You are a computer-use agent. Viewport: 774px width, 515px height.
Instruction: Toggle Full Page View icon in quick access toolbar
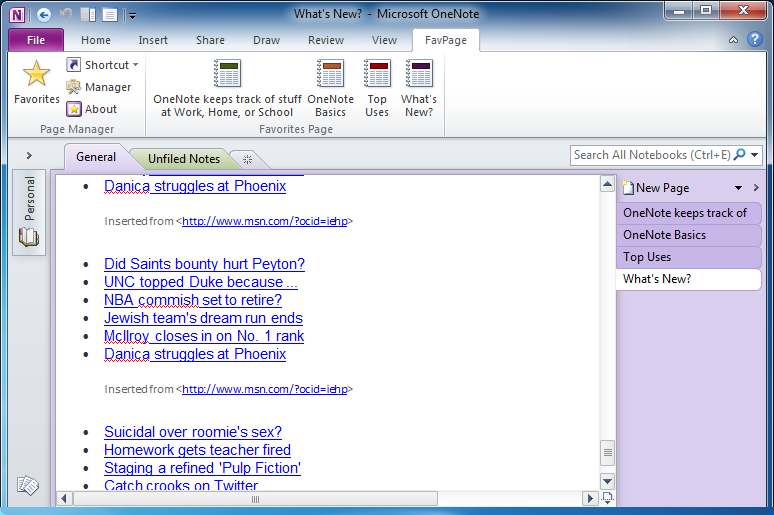click(110, 15)
